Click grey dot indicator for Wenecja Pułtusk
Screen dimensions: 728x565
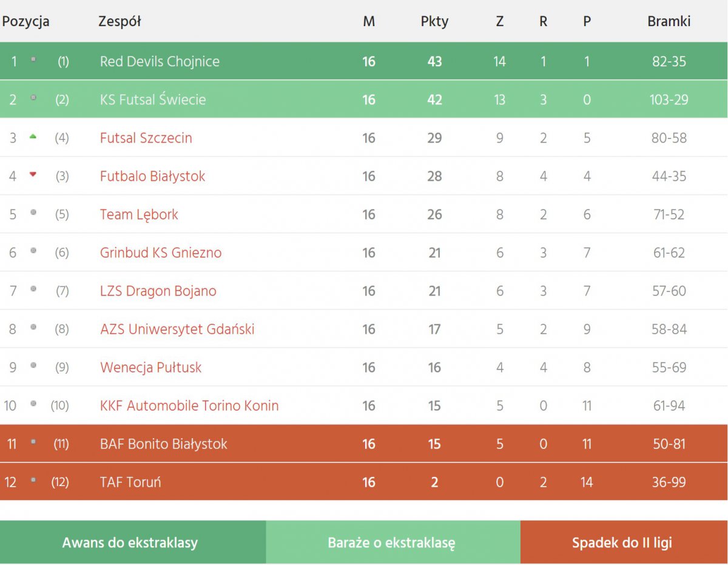33,365
